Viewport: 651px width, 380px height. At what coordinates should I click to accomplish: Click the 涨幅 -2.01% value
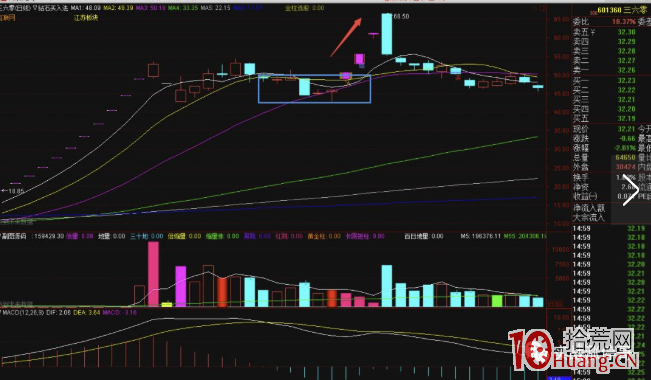(624, 148)
